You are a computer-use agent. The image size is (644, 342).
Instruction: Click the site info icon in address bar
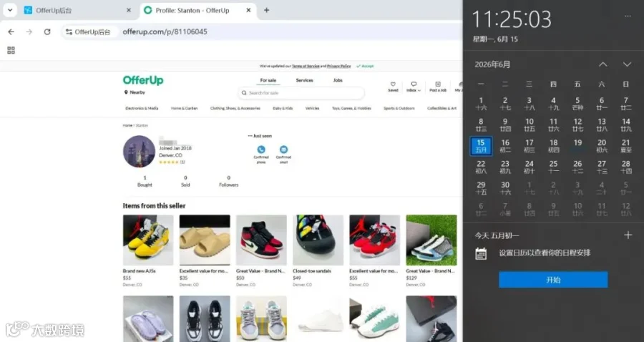[x=69, y=31]
